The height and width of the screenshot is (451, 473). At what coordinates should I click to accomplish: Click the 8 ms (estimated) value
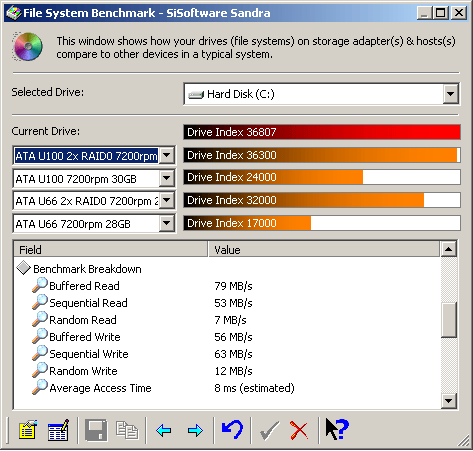pyautogui.click(x=254, y=388)
